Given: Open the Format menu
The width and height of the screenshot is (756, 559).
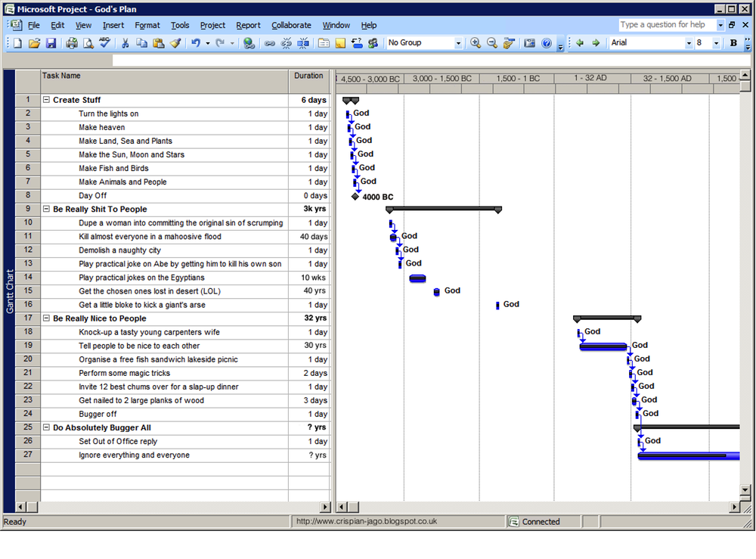Looking at the screenshot, I should coord(147,25).
